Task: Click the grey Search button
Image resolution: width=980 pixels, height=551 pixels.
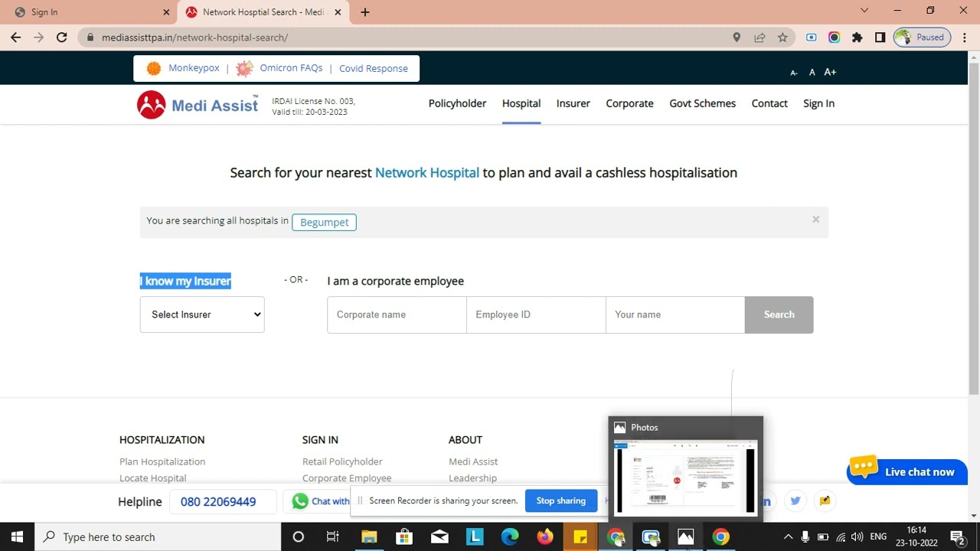Action: [x=779, y=315]
